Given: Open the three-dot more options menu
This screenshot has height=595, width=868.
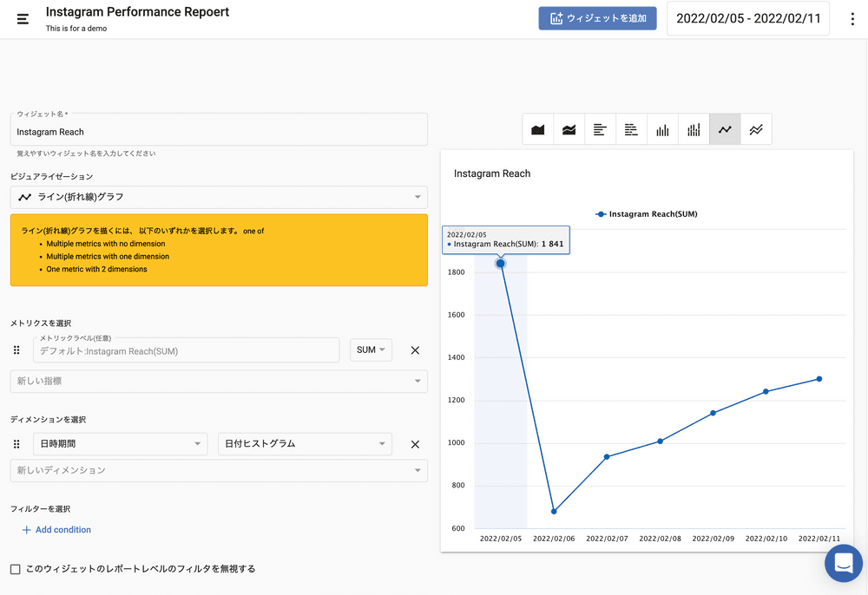Looking at the screenshot, I should (x=852, y=19).
